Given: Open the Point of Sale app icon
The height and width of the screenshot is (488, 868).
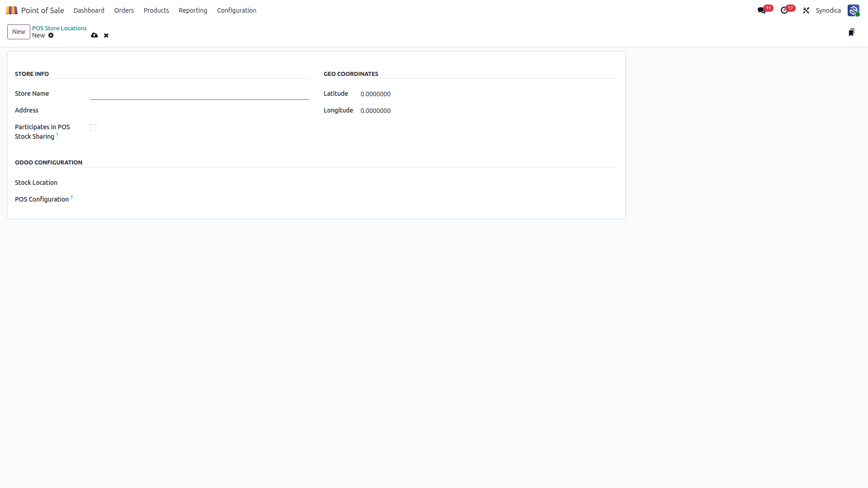Looking at the screenshot, I should [x=12, y=10].
